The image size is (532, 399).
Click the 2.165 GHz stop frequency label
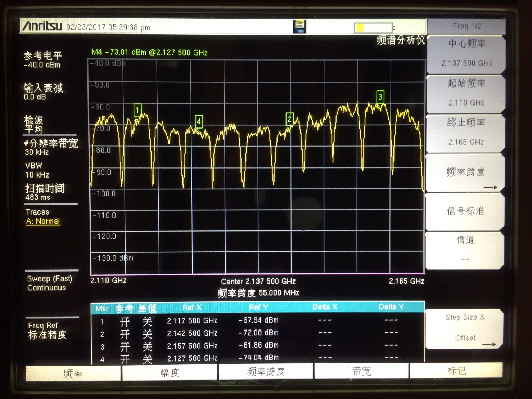click(406, 281)
